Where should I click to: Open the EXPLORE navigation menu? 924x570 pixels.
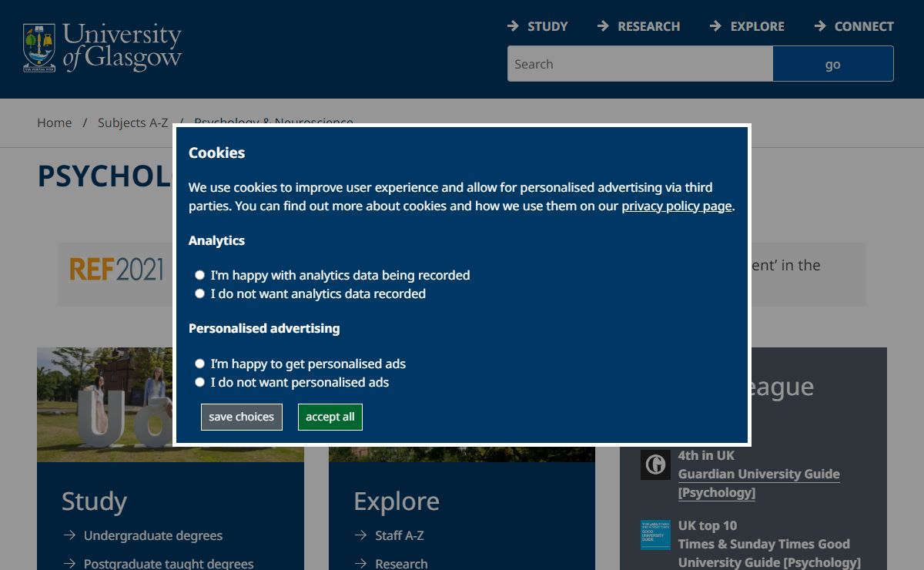pyautogui.click(x=757, y=26)
